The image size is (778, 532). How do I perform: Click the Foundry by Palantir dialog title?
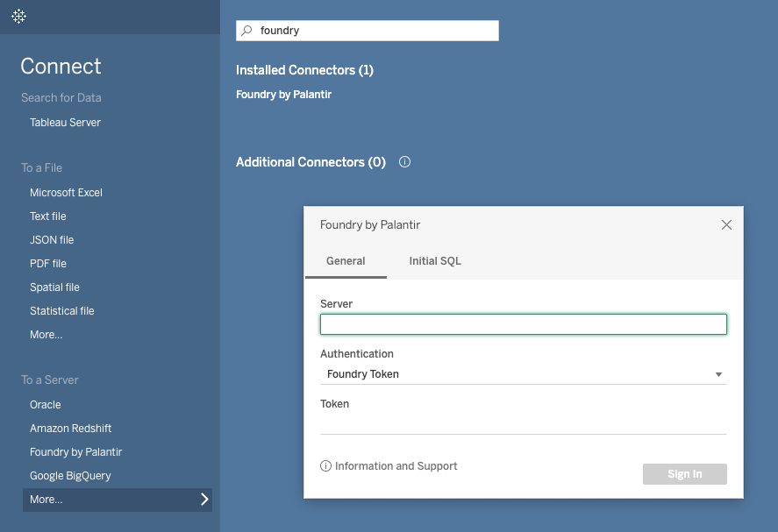(370, 225)
